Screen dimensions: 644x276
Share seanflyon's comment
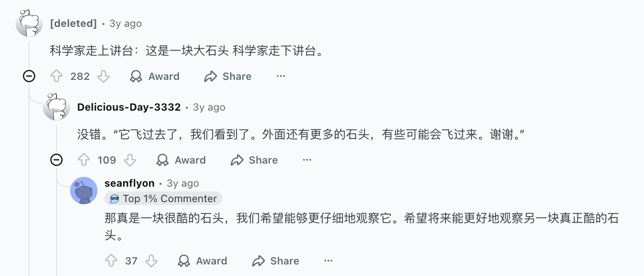275,261
